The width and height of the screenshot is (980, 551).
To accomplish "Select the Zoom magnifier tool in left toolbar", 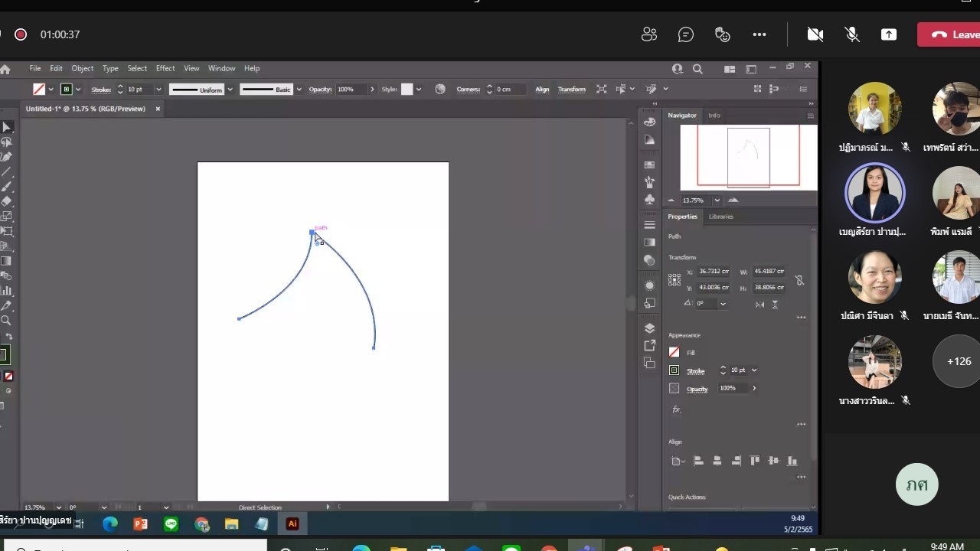I will (x=6, y=321).
